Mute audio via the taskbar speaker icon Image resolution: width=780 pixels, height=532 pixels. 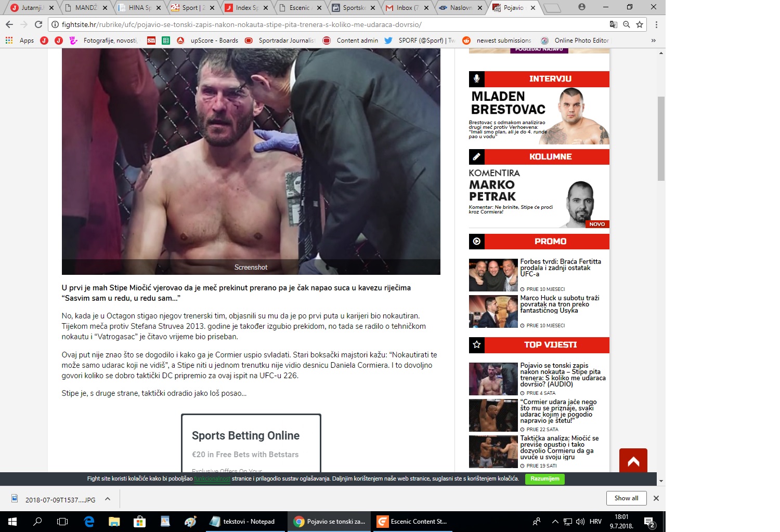(x=580, y=521)
